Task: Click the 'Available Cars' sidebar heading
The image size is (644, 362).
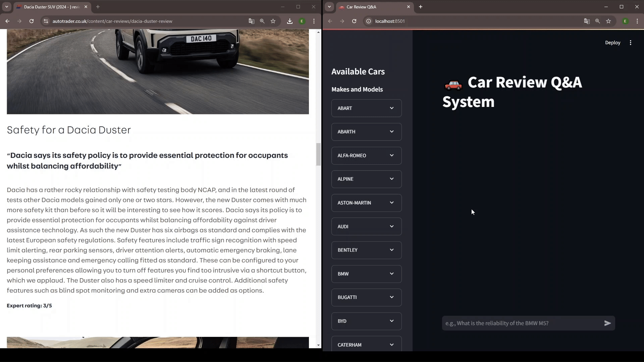Action: point(358,72)
